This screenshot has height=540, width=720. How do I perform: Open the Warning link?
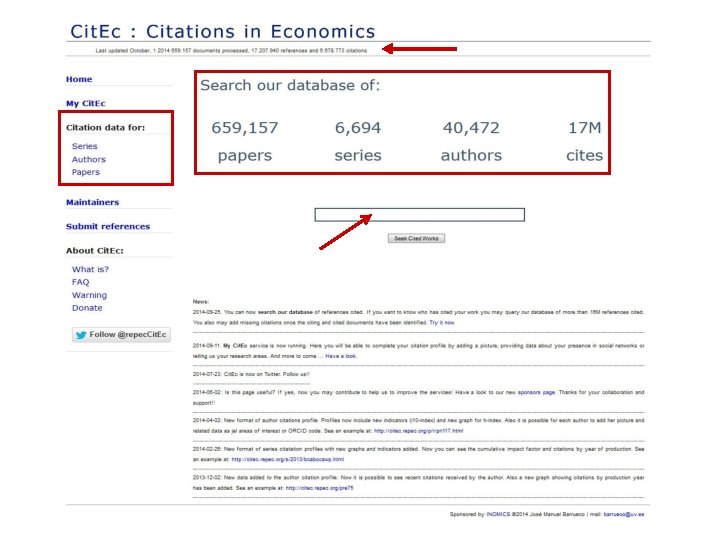click(x=89, y=295)
